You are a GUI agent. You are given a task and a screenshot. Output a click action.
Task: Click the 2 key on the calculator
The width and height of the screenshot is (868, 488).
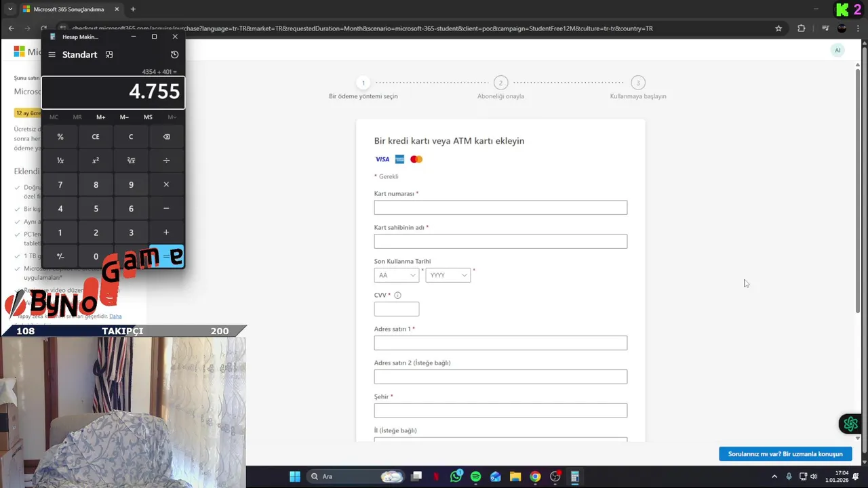click(96, 232)
